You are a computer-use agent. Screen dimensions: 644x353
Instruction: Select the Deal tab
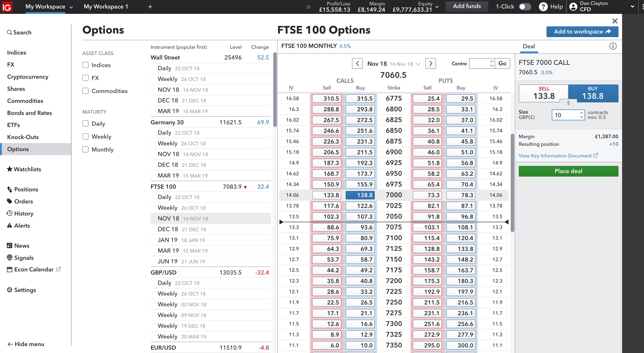click(x=529, y=47)
